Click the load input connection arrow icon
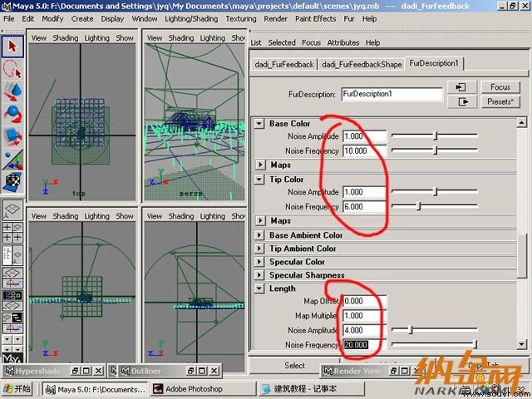Screen dimensions: 532x399 pyautogui.click(x=462, y=87)
